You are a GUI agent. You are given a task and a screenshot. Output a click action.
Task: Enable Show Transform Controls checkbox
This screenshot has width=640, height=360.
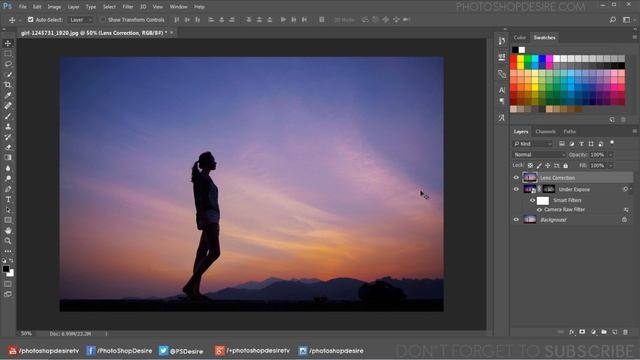pos(103,20)
